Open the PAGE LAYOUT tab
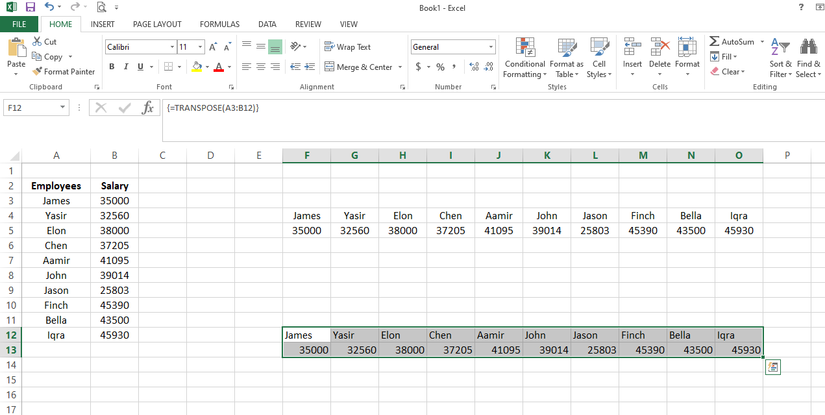The width and height of the screenshot is (825, 415). click(157, 24)
